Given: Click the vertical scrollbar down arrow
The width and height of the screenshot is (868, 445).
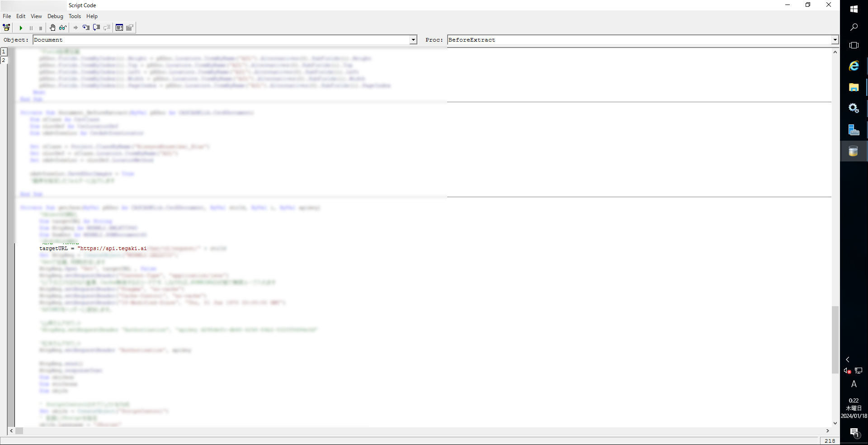Looking at the screenshot, I should pos(835,423).
